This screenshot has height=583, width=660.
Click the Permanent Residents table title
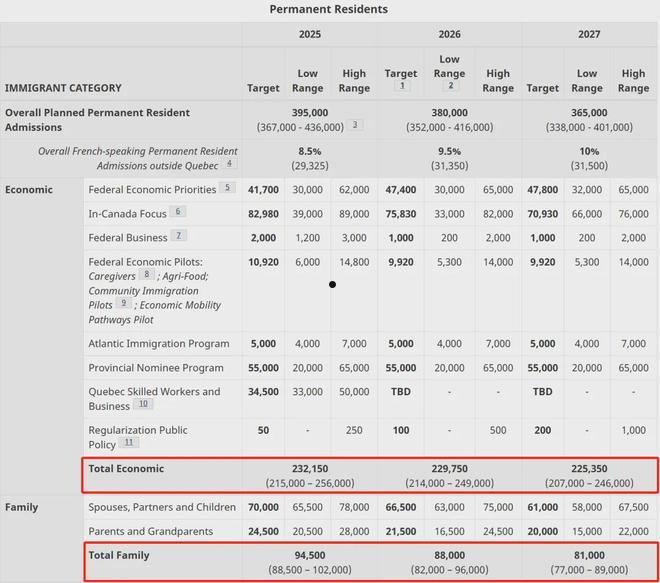point(329,9)
